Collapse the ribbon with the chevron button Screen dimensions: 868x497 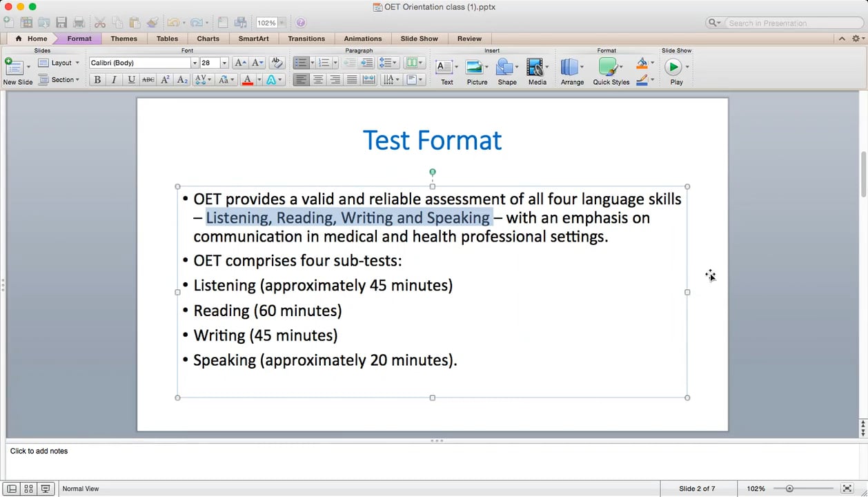pos(842,39)
